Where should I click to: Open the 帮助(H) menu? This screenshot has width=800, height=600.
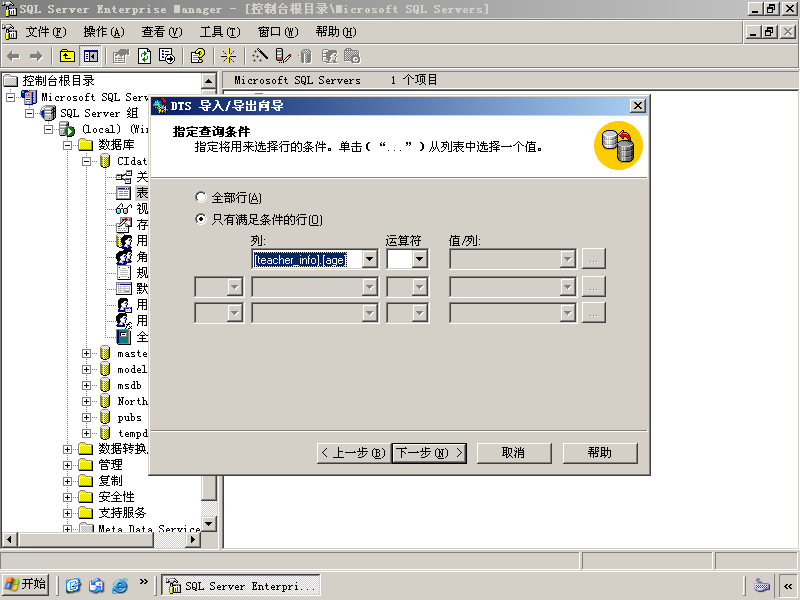(336, 32)
